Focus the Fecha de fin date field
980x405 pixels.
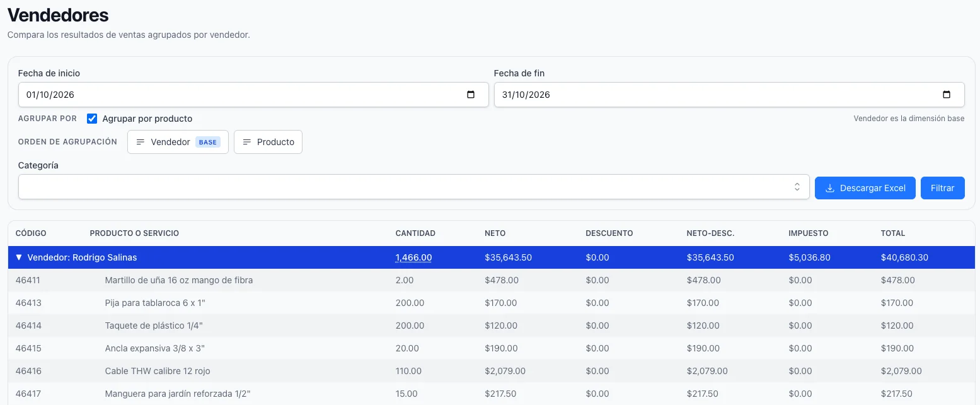(729, 95)
